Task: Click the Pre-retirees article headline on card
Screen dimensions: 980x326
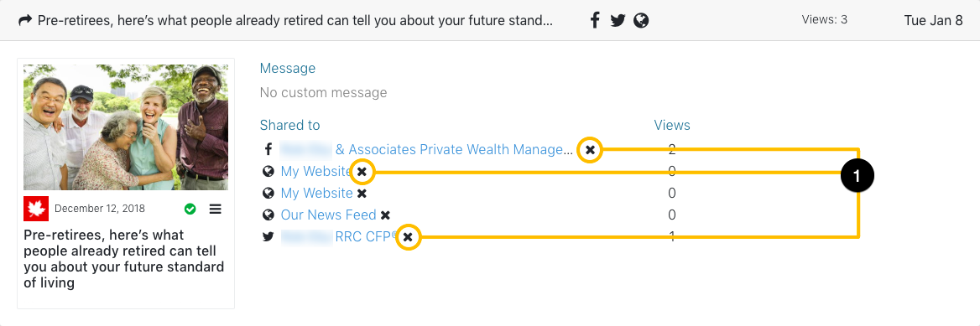Action: (x=123, y=259)
